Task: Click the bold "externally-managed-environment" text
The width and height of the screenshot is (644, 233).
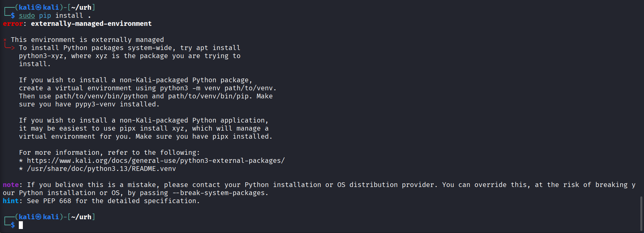Action: pos(91,24)
